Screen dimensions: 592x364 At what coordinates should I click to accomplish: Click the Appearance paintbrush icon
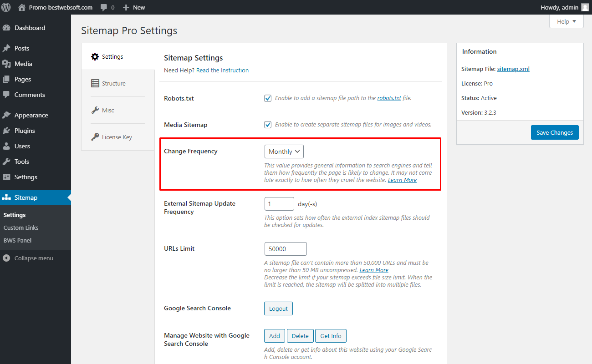(x=6, y=115)
